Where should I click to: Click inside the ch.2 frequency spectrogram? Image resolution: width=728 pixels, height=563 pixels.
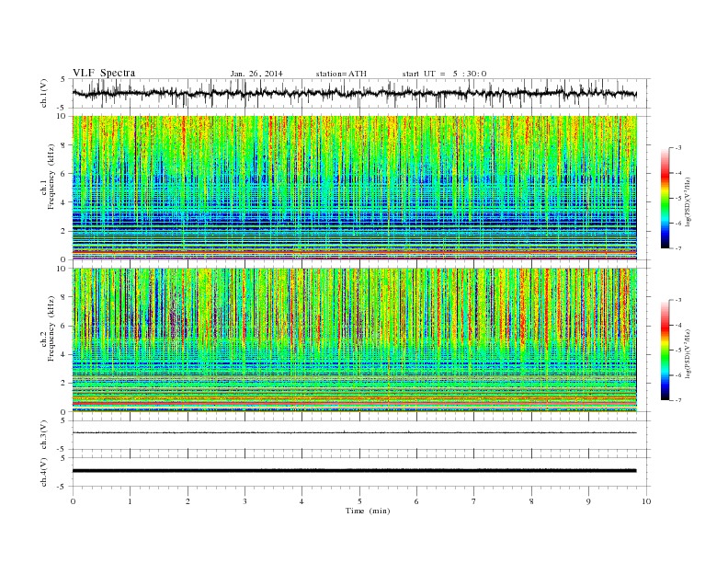click(x=355, y=339)
